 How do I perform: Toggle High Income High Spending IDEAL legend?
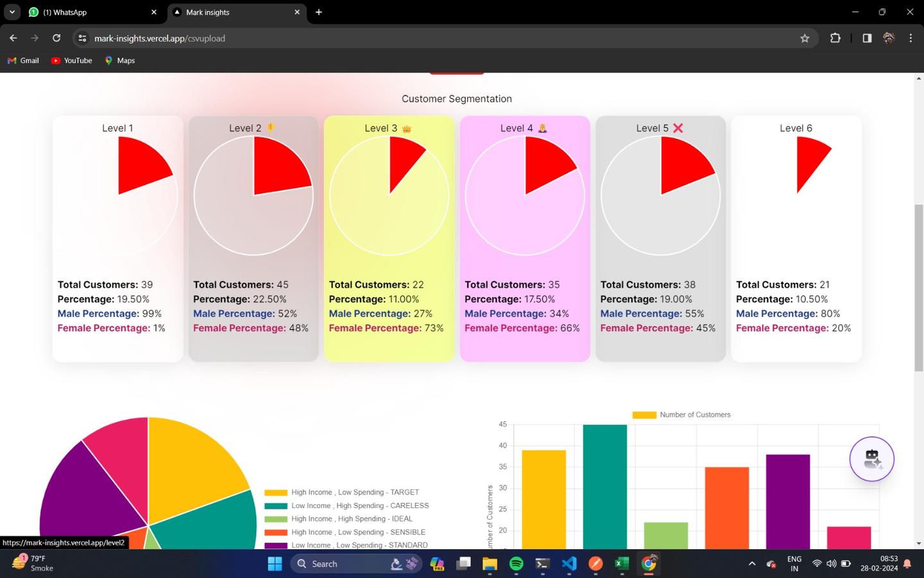click(x=338, y=519)
